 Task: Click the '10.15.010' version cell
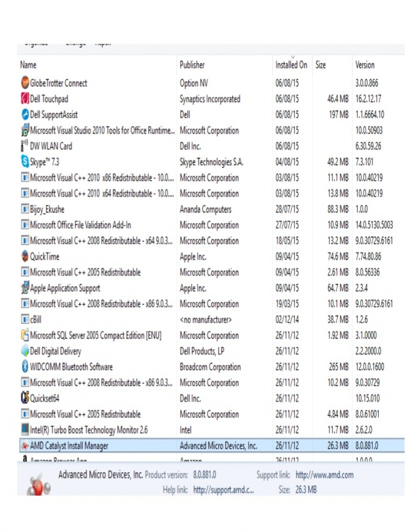(x=368, y=398)
